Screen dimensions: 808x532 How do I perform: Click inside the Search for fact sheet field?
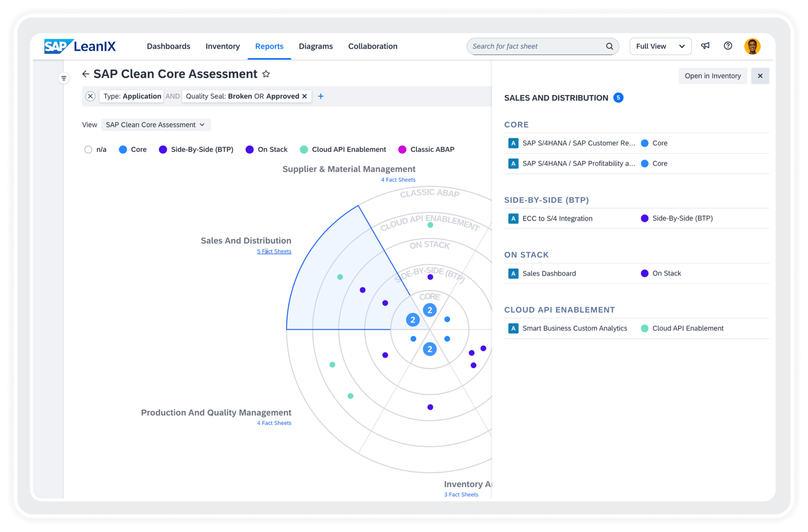point(532,46)
